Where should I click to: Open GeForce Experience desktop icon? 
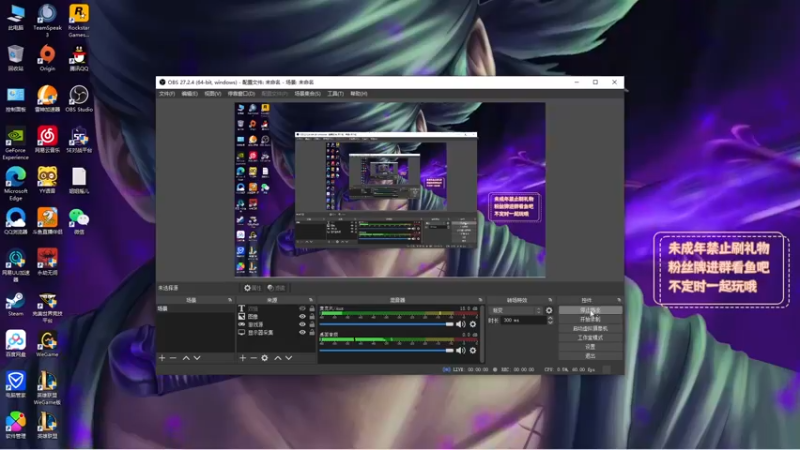pyautogui.click(x=15, y=144)
